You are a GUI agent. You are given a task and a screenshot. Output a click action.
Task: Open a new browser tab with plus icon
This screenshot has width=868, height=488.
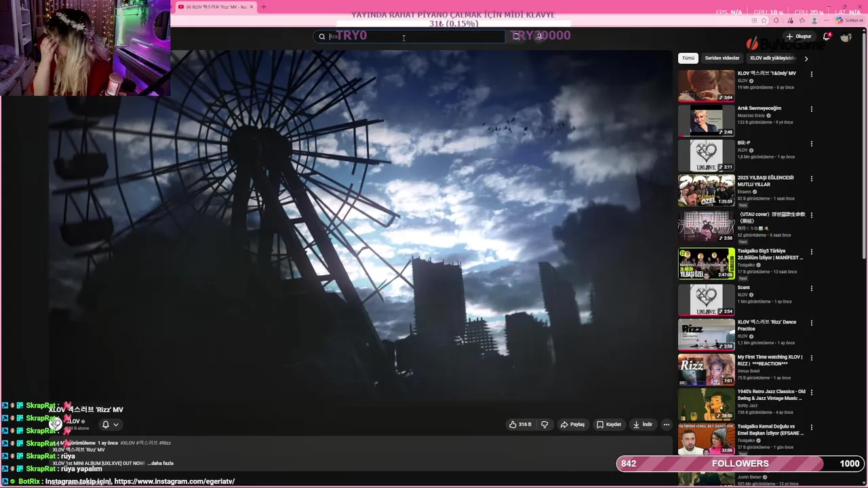pyautogui.click(x=264, y=7)
